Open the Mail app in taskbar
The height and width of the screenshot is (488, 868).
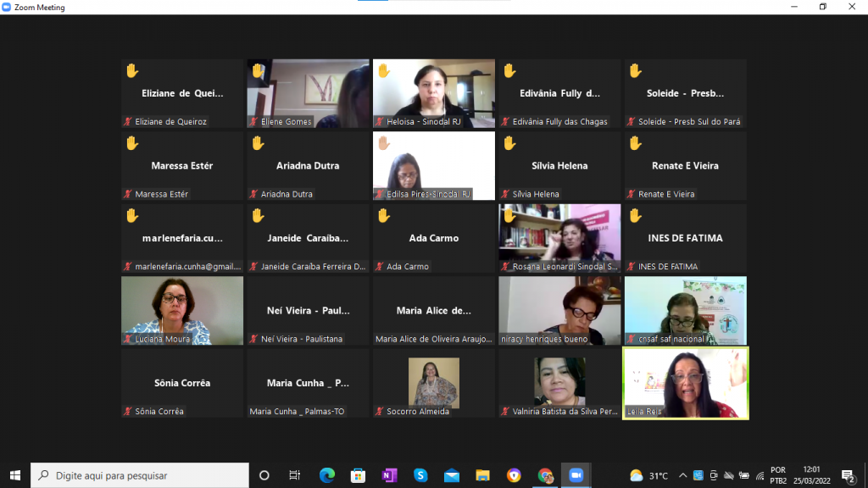click(451, 475)
